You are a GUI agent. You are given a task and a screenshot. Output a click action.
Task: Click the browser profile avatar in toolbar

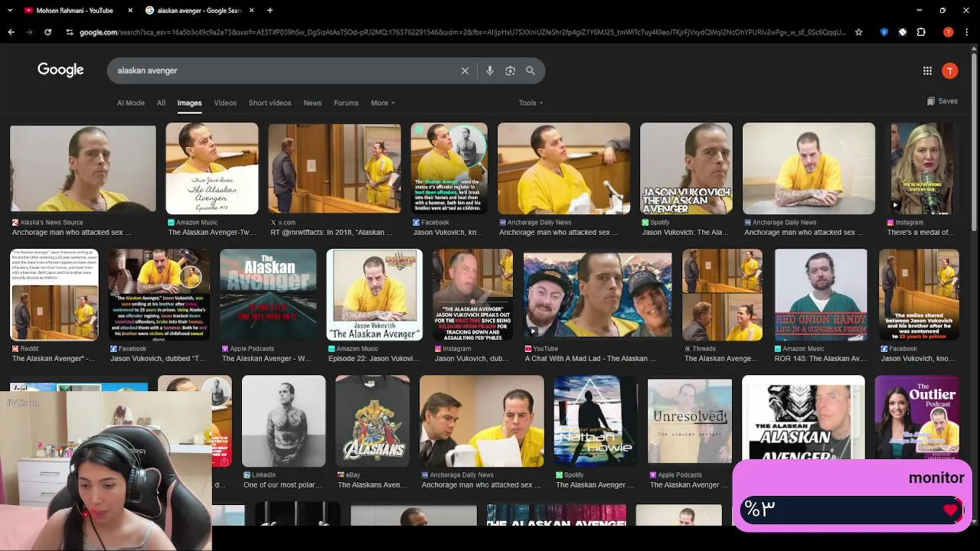coord(948,32)
